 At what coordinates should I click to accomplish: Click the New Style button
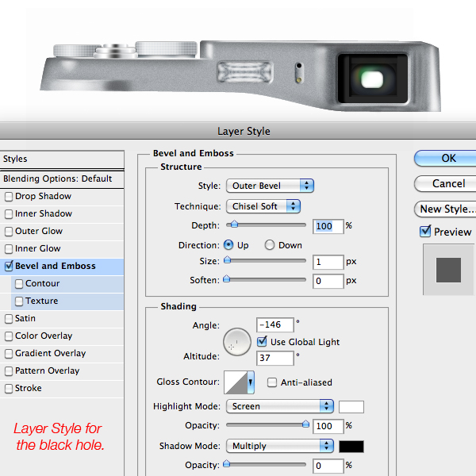tap(445, 209)
